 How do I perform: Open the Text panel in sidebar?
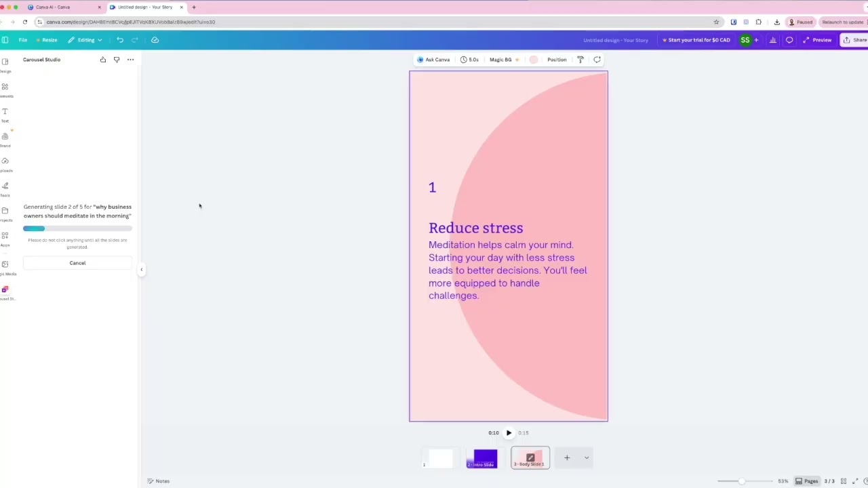[5, 115]
